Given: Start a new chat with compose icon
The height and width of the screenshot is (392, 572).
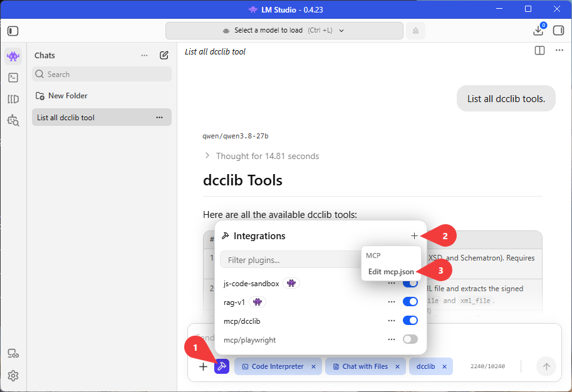Looking at the screenshot, I should 164,56.
